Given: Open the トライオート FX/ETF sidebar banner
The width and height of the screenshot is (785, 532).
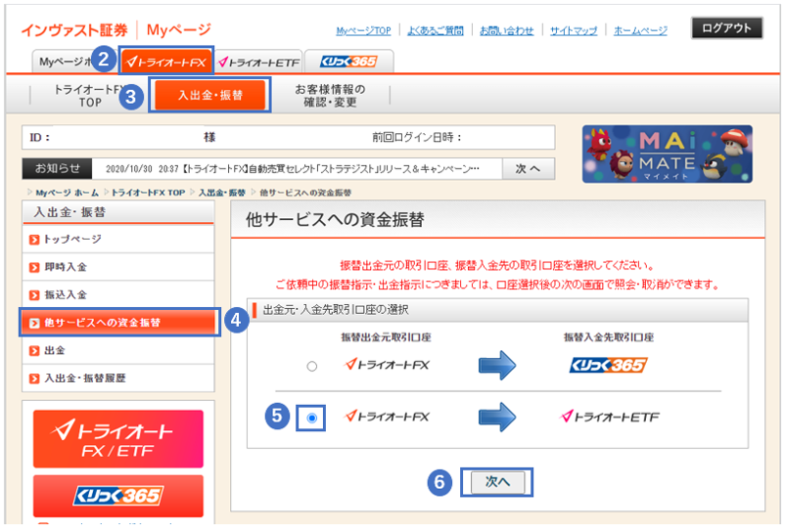Looking at the screenshot, I should [x=118, y=439].
